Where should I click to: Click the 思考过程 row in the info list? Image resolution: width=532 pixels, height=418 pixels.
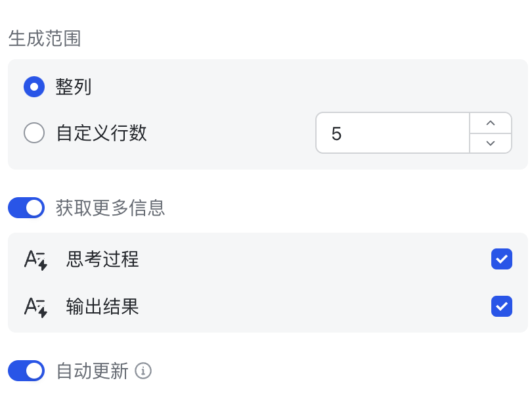click(268, 259)
